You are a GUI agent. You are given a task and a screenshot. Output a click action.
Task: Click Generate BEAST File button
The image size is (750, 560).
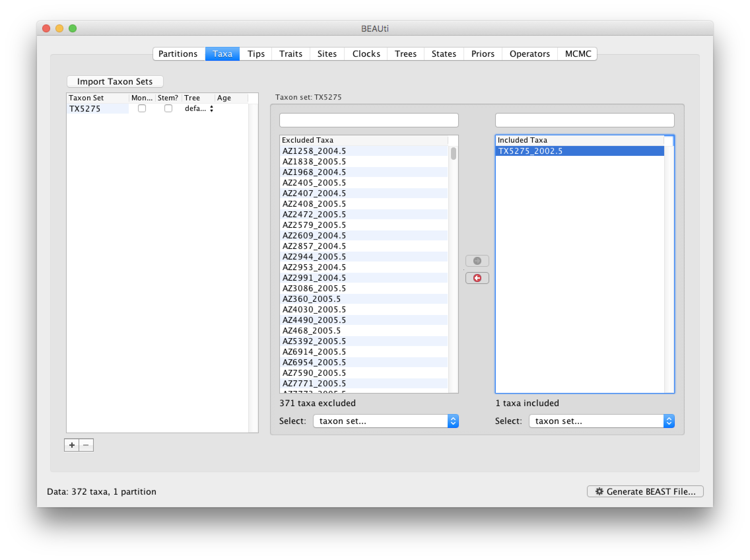(x=645, y=492)
